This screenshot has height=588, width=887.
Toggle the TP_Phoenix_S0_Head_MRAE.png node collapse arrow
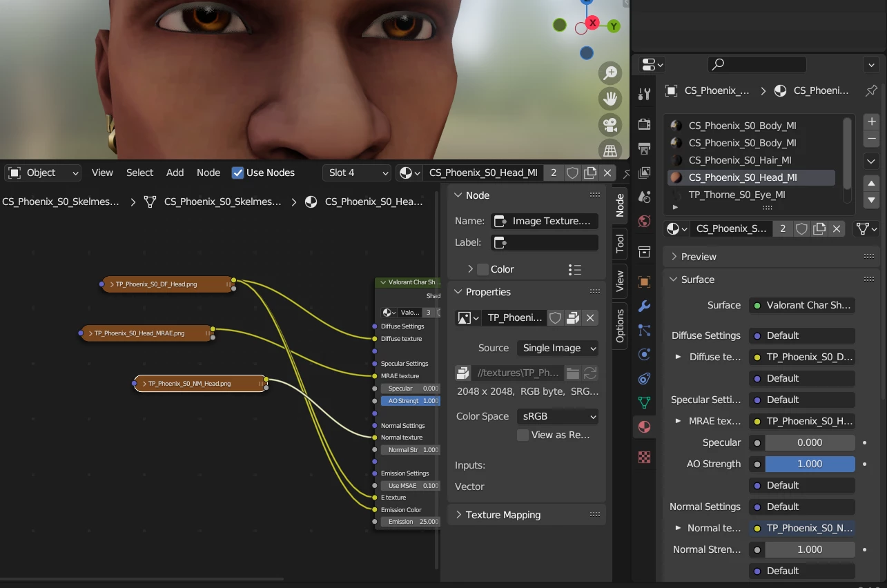point(90,333)
